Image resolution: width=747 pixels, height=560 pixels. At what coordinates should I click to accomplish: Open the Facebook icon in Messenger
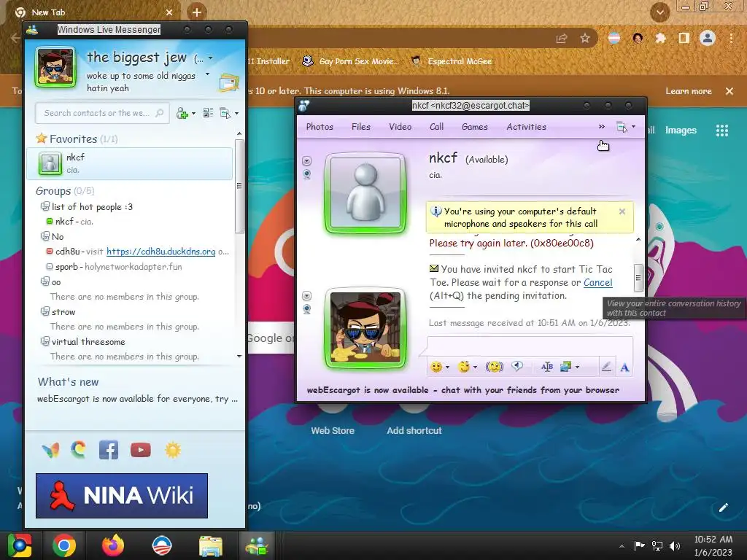pyautogui.click(x=109, y=450)
